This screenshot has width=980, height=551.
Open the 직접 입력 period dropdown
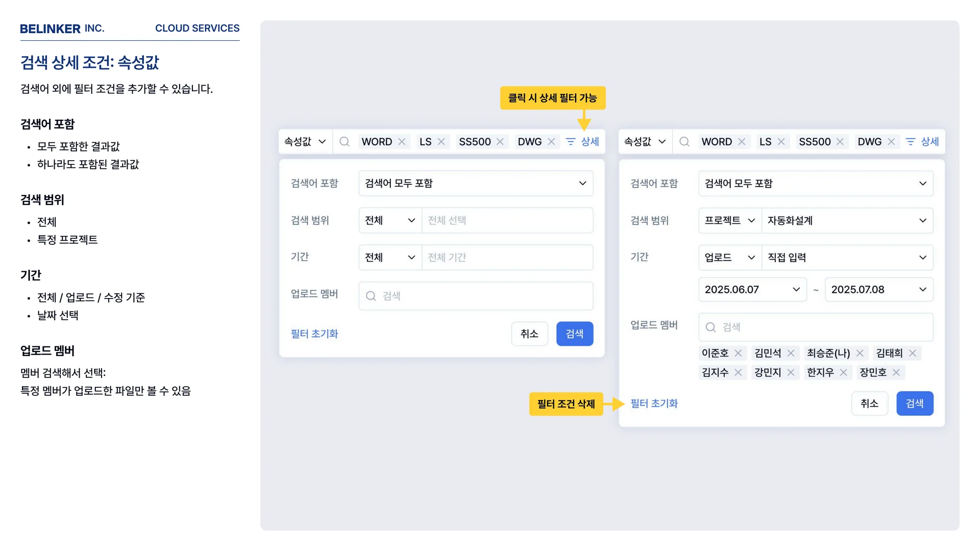point(847,257)
